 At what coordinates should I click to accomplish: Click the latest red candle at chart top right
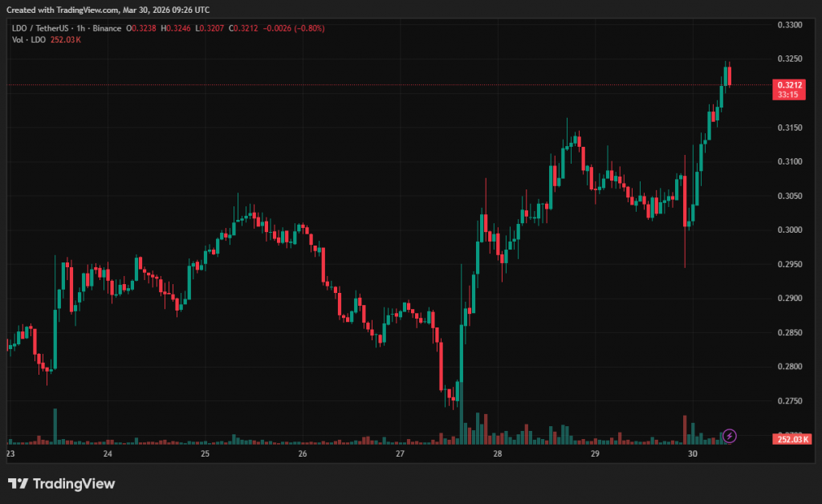(x=730, y=76)
